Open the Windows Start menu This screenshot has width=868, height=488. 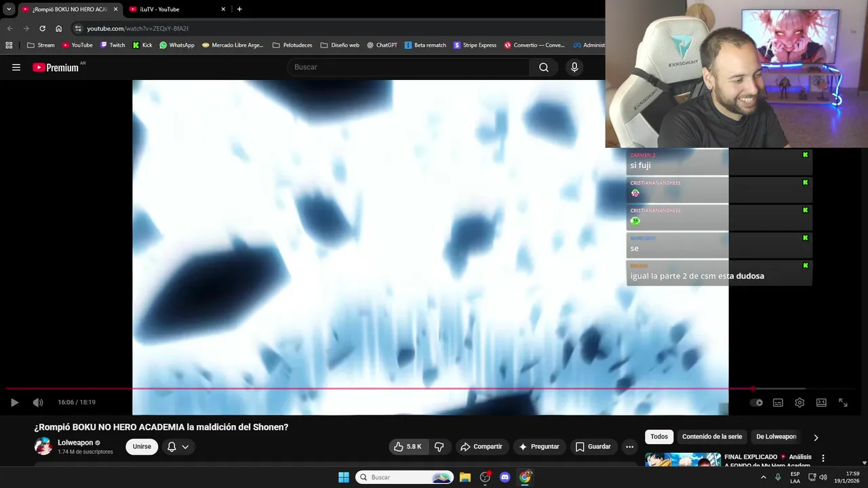click(344, 477)
